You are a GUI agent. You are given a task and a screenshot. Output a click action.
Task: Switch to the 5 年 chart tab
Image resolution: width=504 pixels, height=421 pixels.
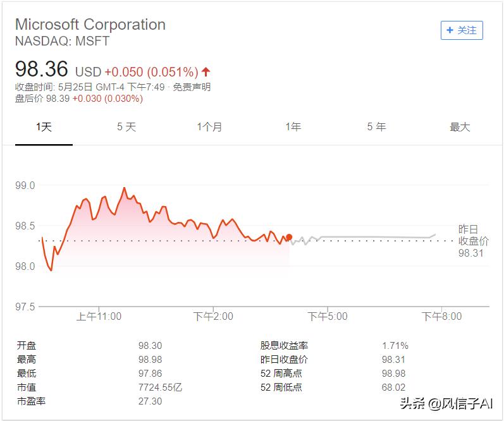376,127
